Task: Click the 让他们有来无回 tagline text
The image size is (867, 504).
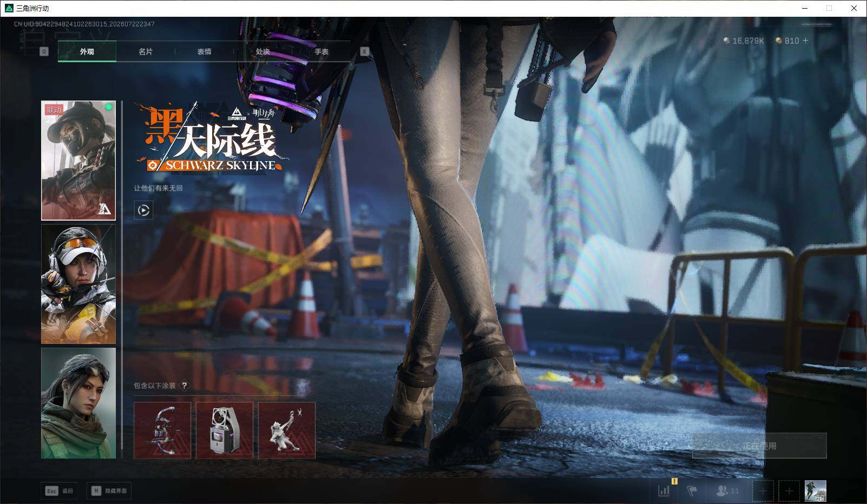Action: tap(159, 188)
